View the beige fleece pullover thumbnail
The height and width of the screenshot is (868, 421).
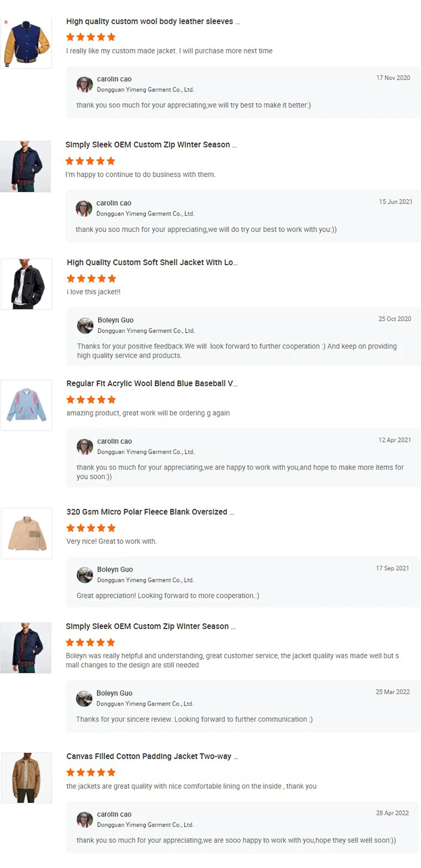tap(27, 533)
